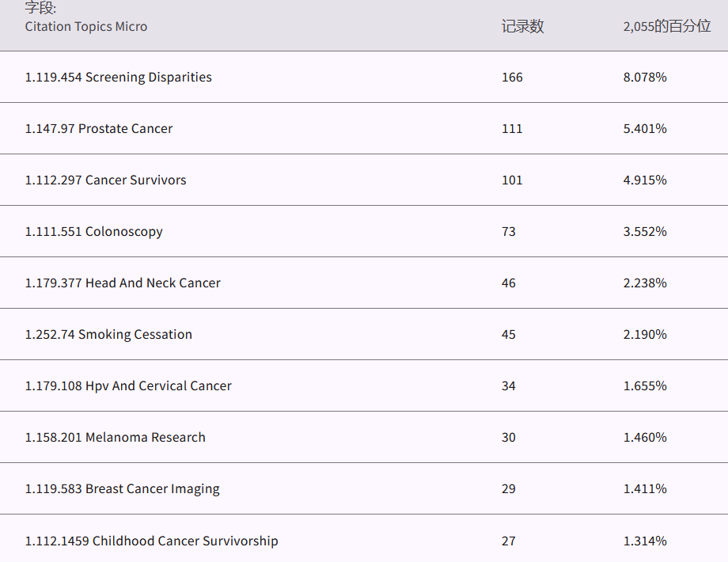Viewport: 728px width, 562px height.
Task: Click the 2.238% percentage value
Action: tap(645, 283)
